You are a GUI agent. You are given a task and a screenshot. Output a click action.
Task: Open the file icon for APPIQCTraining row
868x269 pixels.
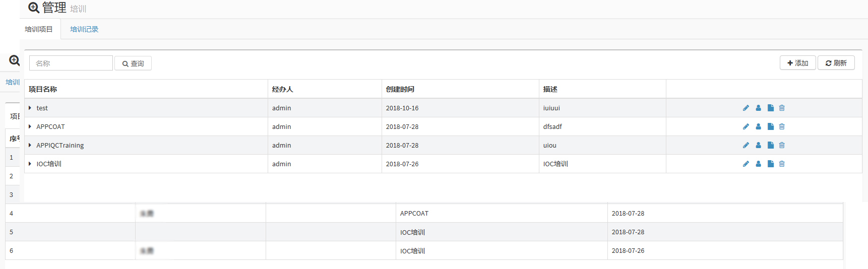click(770, 145)
